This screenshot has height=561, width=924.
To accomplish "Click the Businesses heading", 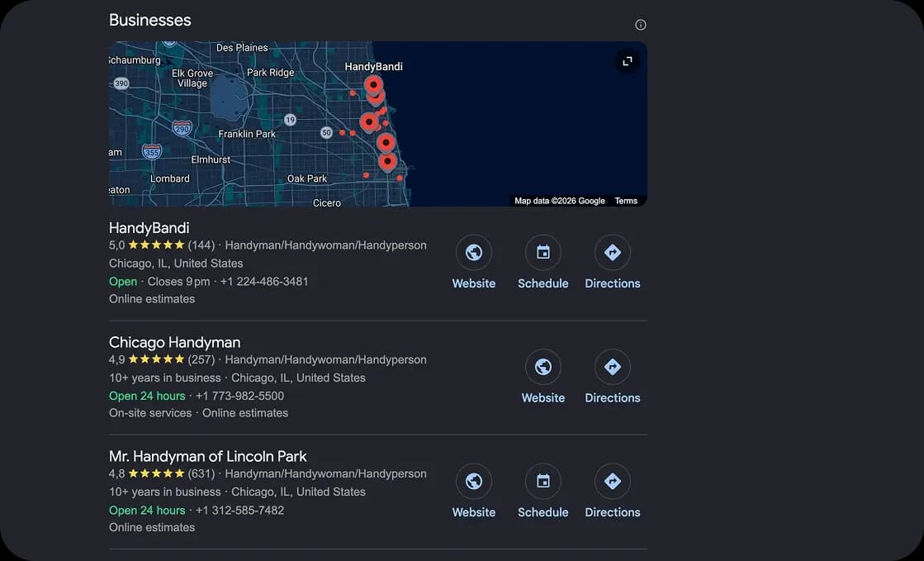I will 150,20.
